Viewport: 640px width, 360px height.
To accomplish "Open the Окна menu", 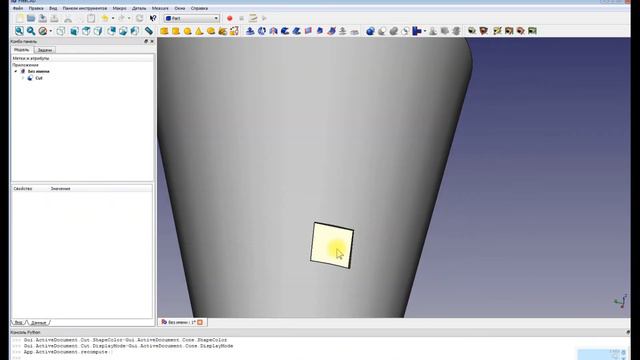I will click(x=180, y=8).
